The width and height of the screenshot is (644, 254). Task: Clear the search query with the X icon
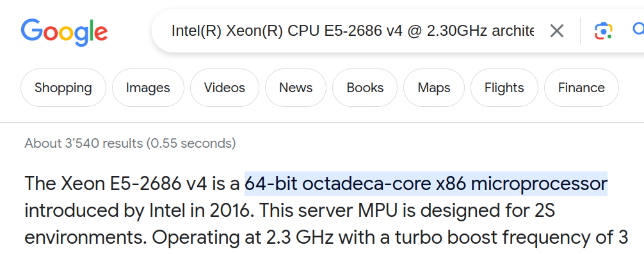tap(557, 31)
